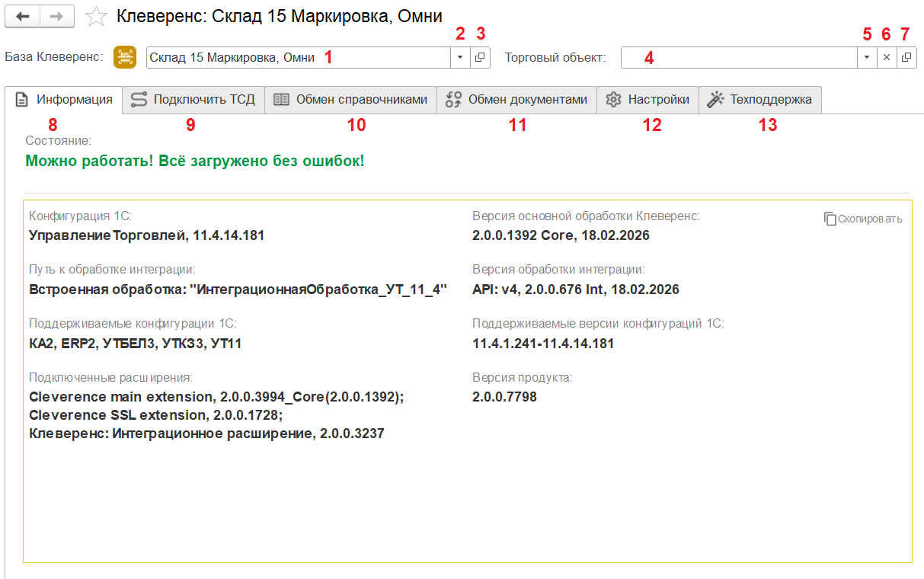Image resolution: width=924 pixels, height=579 pixels.
Task: Click the API: v4, 2.0.0.676 Int text
Action: click(x=576, y=289)
